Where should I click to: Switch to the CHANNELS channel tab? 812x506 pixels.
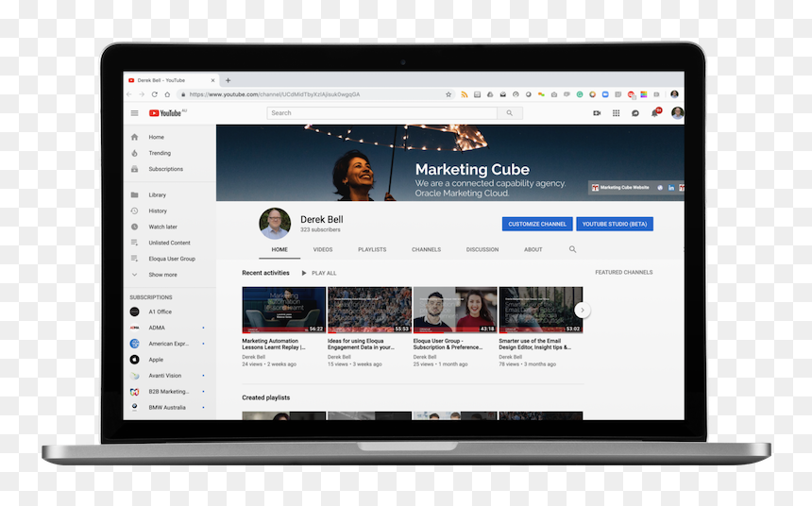(426, 249)
